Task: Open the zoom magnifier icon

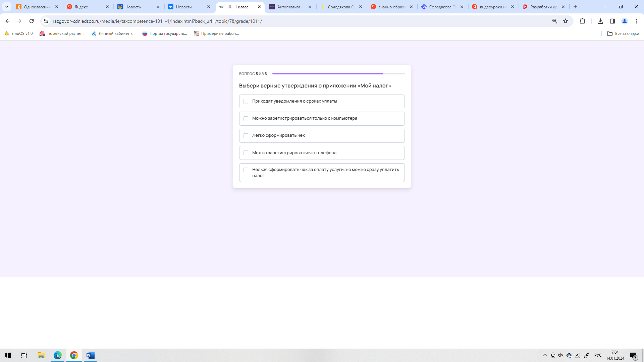Action: [554, 21]
